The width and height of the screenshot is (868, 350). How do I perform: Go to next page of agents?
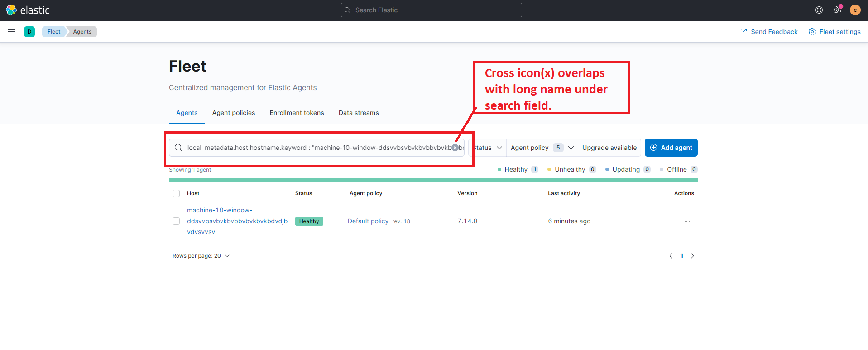tap(692, 256)
